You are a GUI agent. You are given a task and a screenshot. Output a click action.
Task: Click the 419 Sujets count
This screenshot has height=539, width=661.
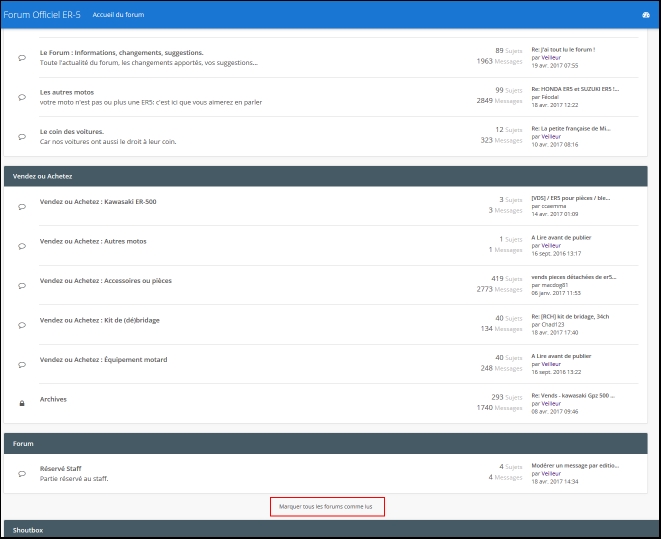[x=507, y=279]
